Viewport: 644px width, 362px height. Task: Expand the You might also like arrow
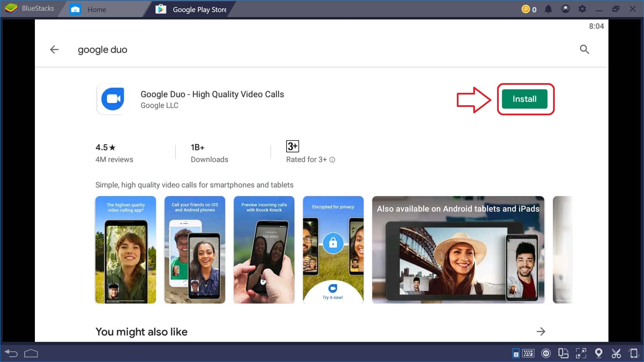[x=541, y=331]
